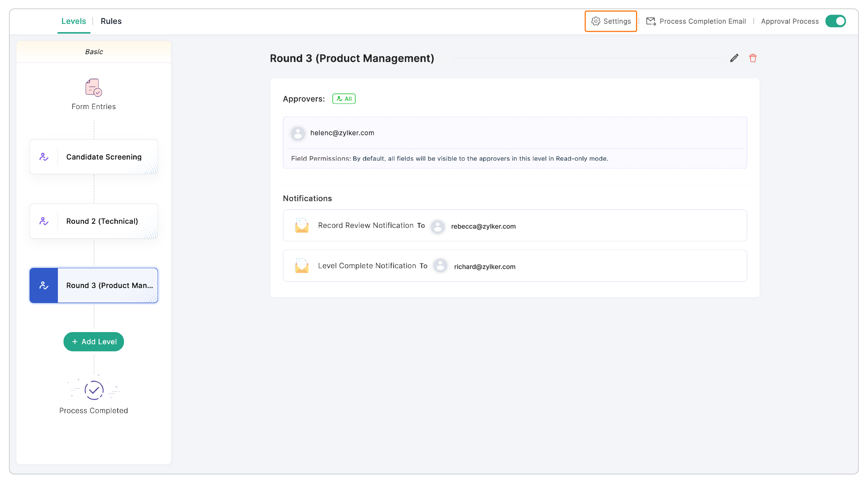Click the All approvers badge
Image resolution: width=868 pixels, height=483 pixels.
point(344,99)
